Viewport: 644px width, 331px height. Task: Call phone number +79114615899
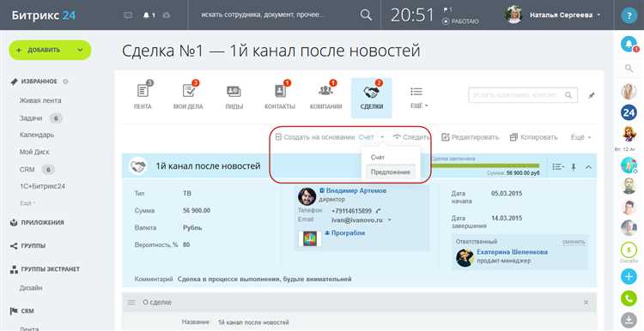coord(351,211)
